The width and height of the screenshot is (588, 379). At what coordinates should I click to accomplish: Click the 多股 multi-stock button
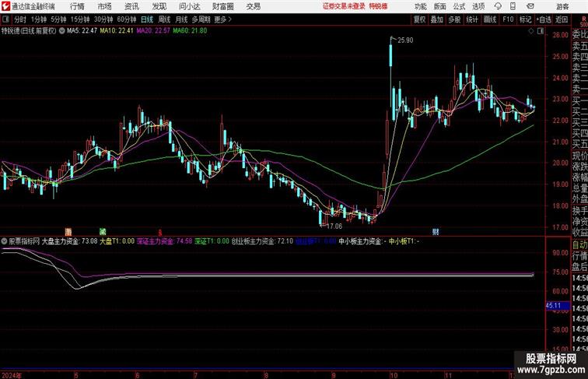pos(454,19)
